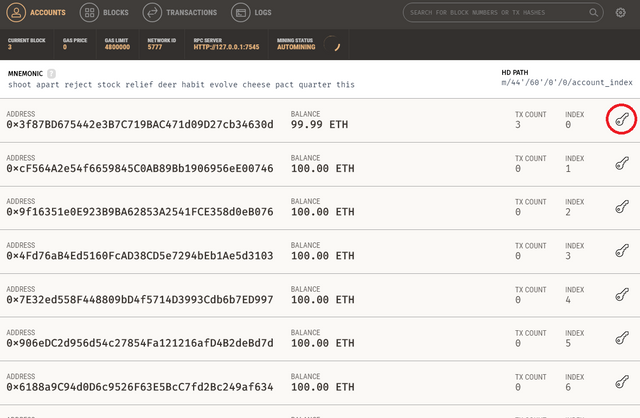Select address 0x9f16351e0E923B9BA62853A2541FCE358d0eB076
Image resolution: width=640 pixels, height=418 pixels.
click(140, 212)
